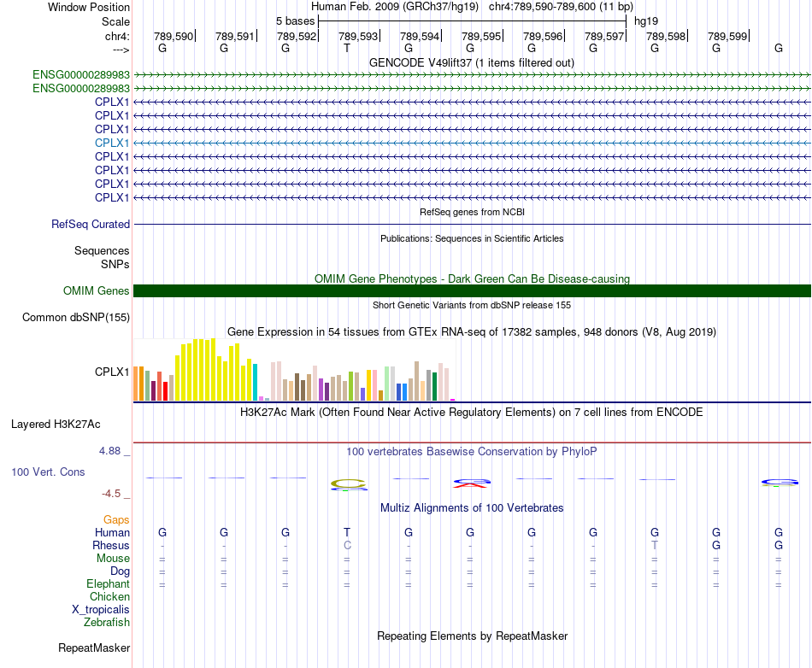
Task: Click the yellow C conservation logo glyph
Action: tap(349, 485)
